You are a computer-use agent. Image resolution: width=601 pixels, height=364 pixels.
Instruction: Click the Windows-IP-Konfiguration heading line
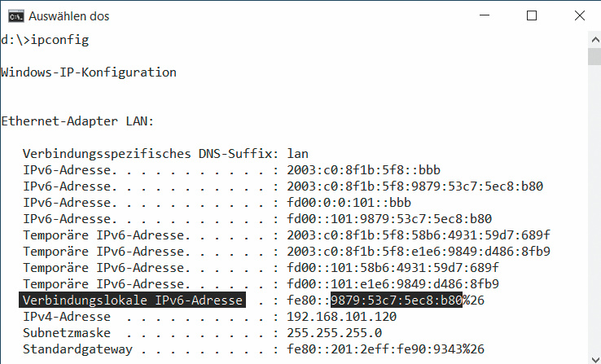point(89,72)
